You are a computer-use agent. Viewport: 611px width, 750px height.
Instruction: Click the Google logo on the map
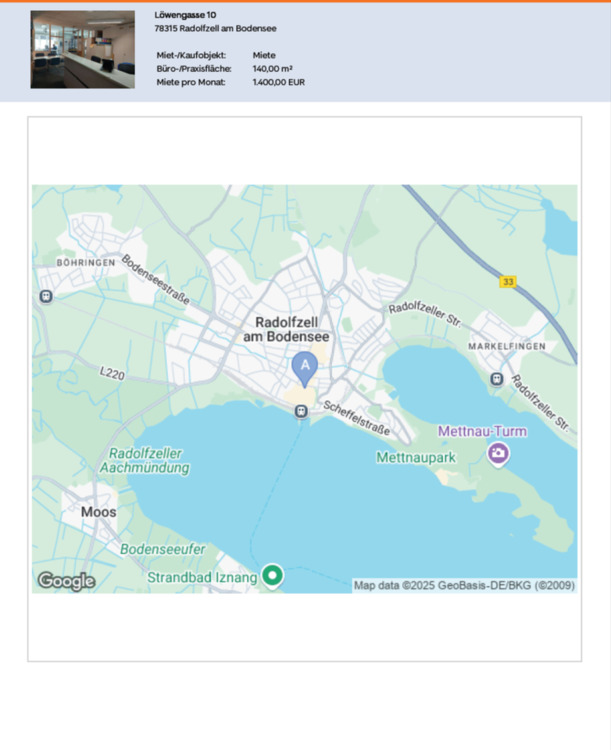coord(66,581)
